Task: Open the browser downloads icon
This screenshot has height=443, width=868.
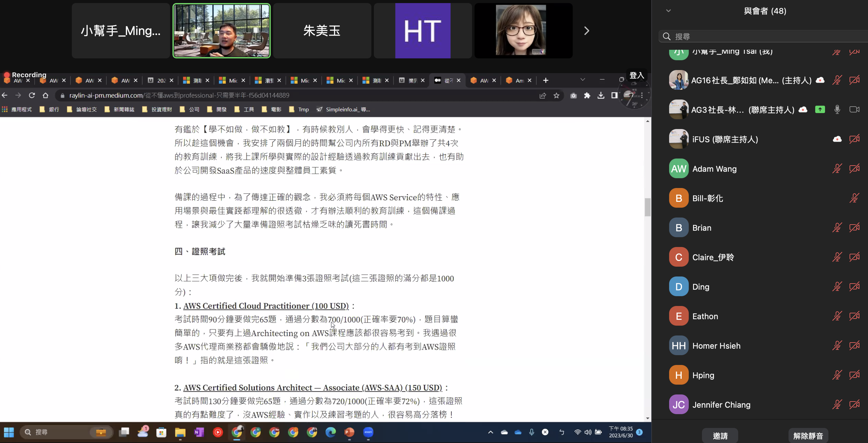Action: 601,96
